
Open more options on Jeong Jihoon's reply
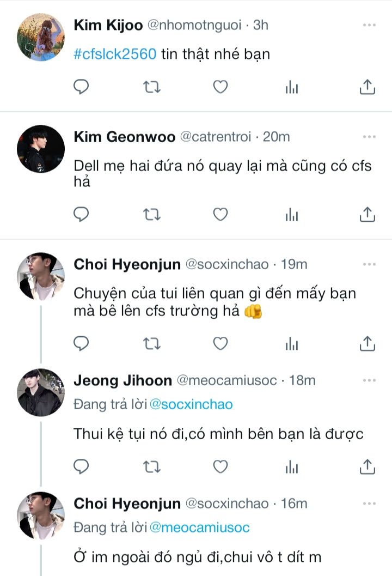tap(369, 380)
